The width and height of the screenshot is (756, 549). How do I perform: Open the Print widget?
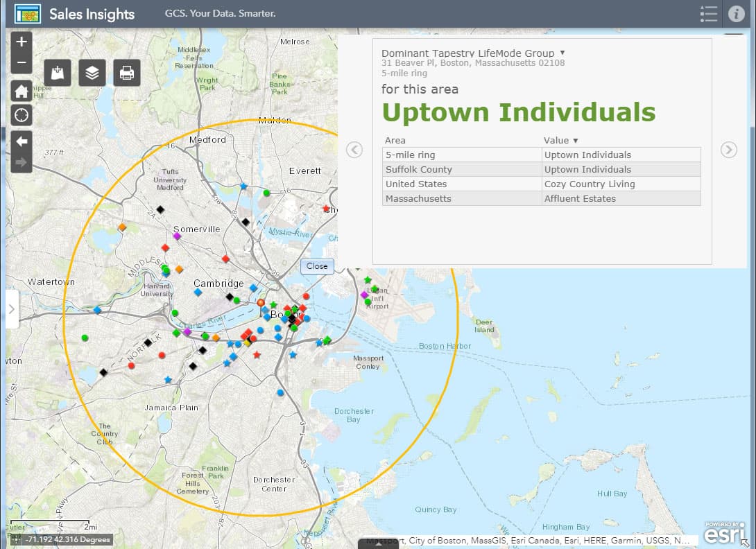pyautogui.click(x=127, y=72)
